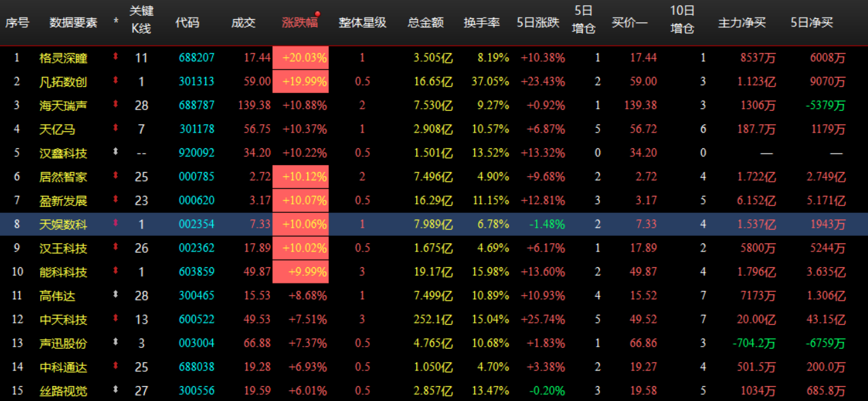Image resolution: width=868 pixels, height=401 pixels.
Task: Click the +25.74% five-day change cell
Action: click(x=543, y=319)
